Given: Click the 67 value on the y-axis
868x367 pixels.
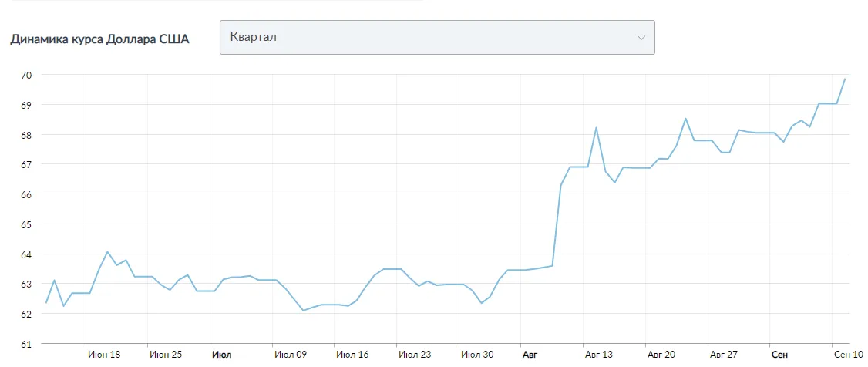Looking at the screenshot, I should coord(26,164).
